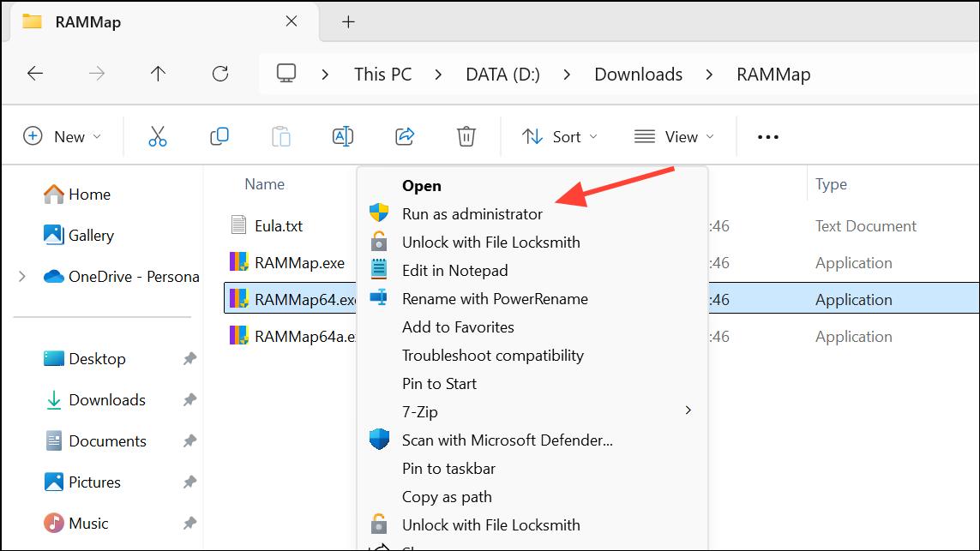Click the Paste clipboard icon
980x551 pixels.
tap(281, 136)
